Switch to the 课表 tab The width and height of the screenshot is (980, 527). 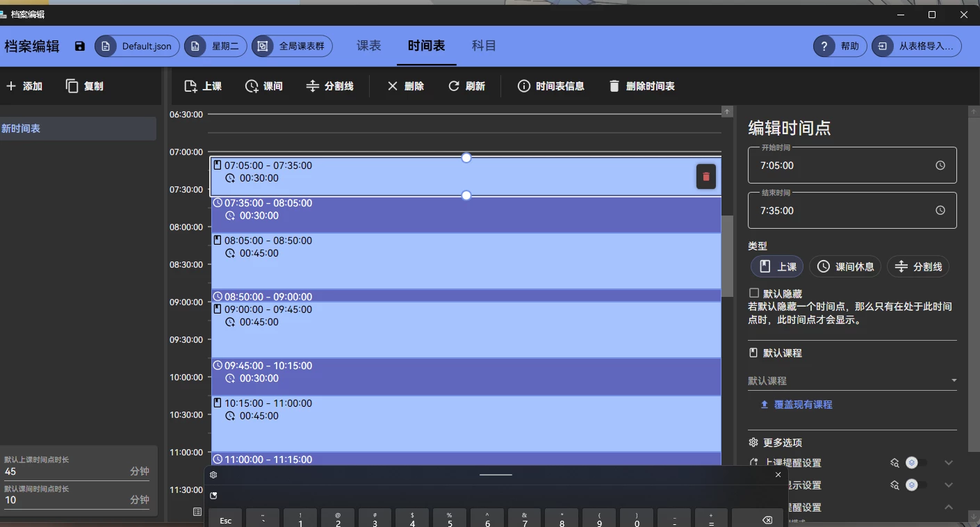coord(368,46)
